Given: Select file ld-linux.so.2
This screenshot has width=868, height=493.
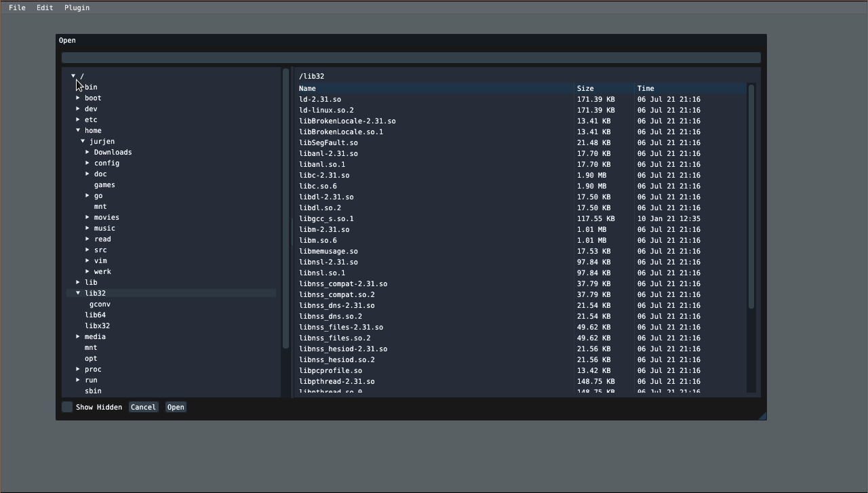Looking at the screenshot, I should click(326, 110).
